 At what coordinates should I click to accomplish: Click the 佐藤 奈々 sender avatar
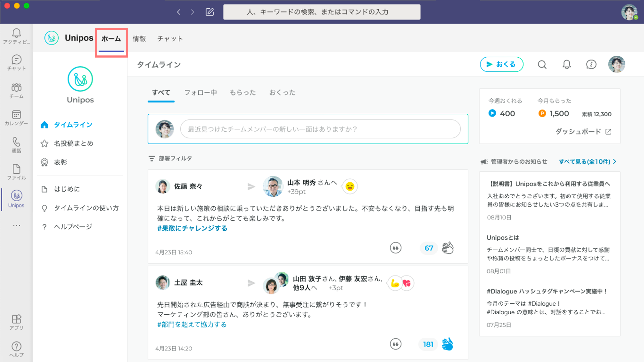(x=162, y=186)
